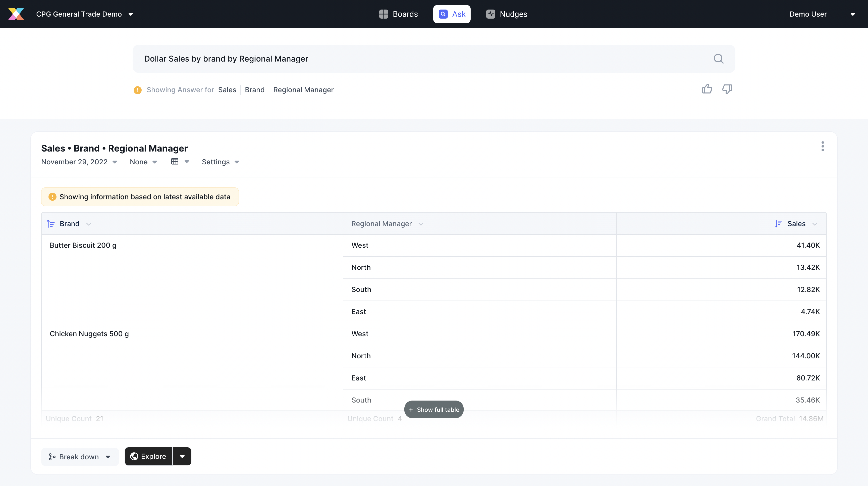The height and width of the screenshot is (486, 868).
Task: Click the Explore globe icon
Action: pos(134,456)
